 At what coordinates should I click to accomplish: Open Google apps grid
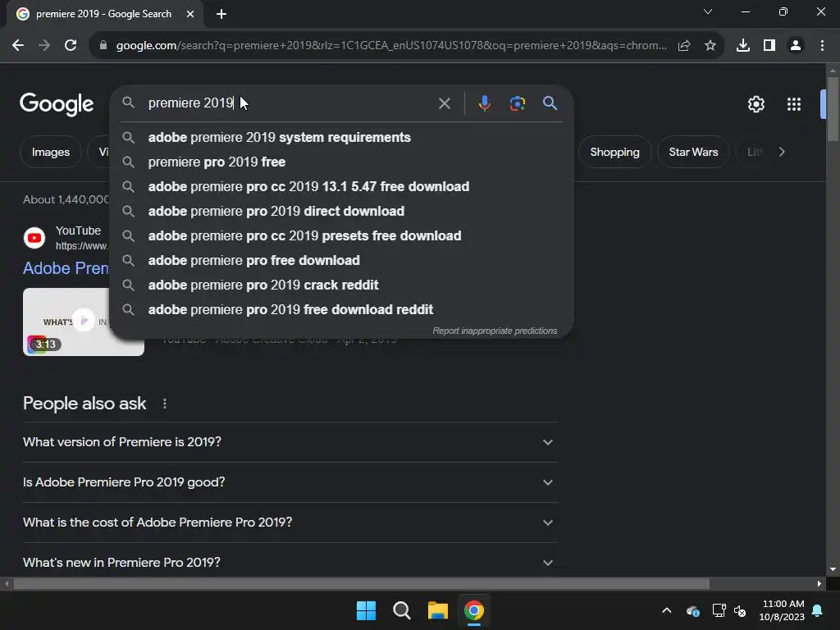(x=794, y=104)
